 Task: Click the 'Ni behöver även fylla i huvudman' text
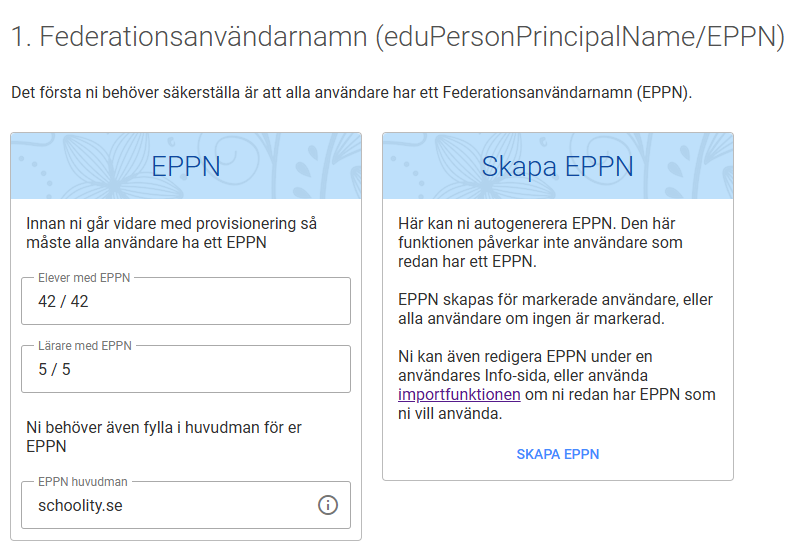164,436
